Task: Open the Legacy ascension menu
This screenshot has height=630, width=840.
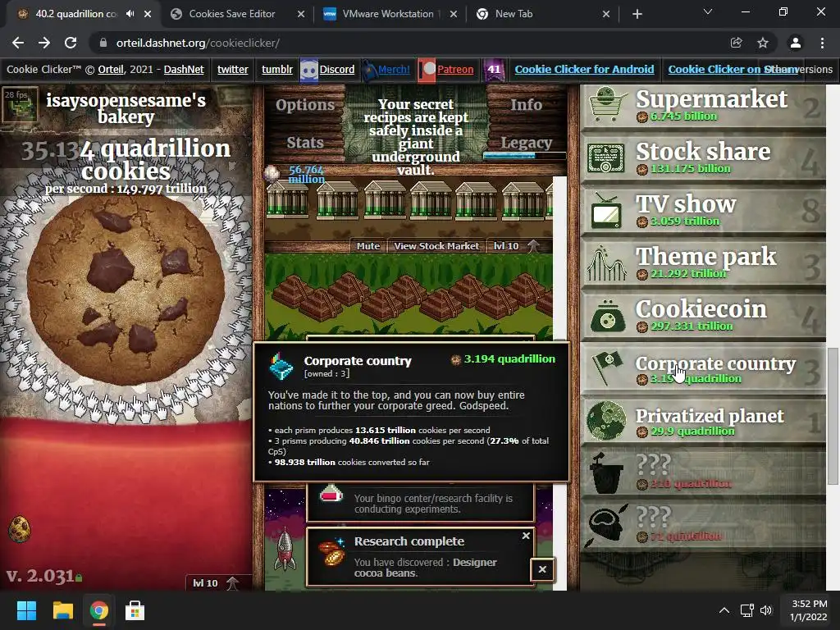Action: pyautogui.click(x=526, y=143)
